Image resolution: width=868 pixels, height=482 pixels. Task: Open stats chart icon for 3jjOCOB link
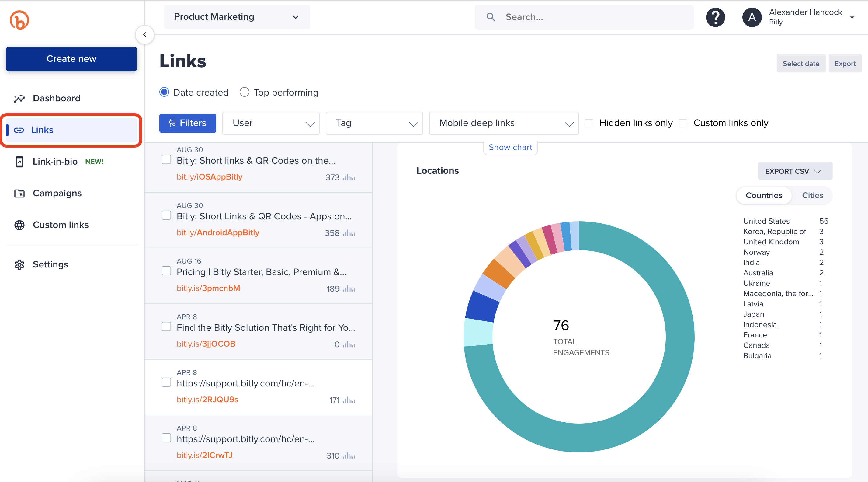pos(349,344)
